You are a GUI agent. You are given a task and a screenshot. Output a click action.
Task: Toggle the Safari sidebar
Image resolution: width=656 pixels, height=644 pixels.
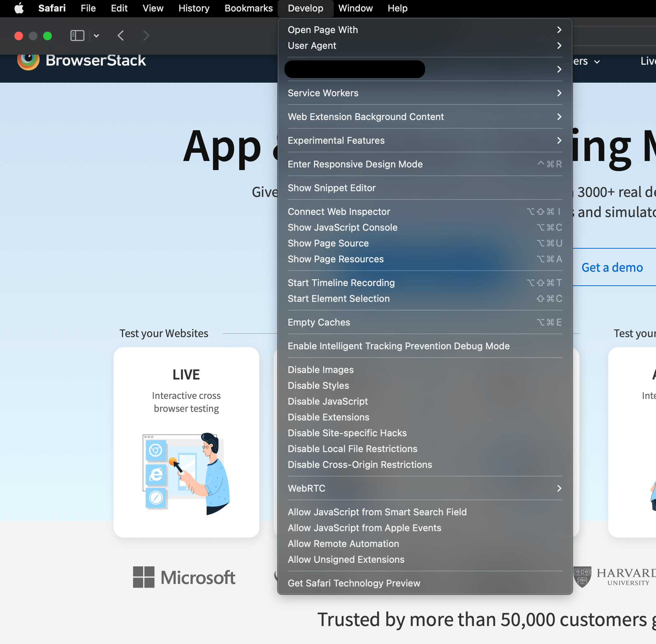[77, 36]
